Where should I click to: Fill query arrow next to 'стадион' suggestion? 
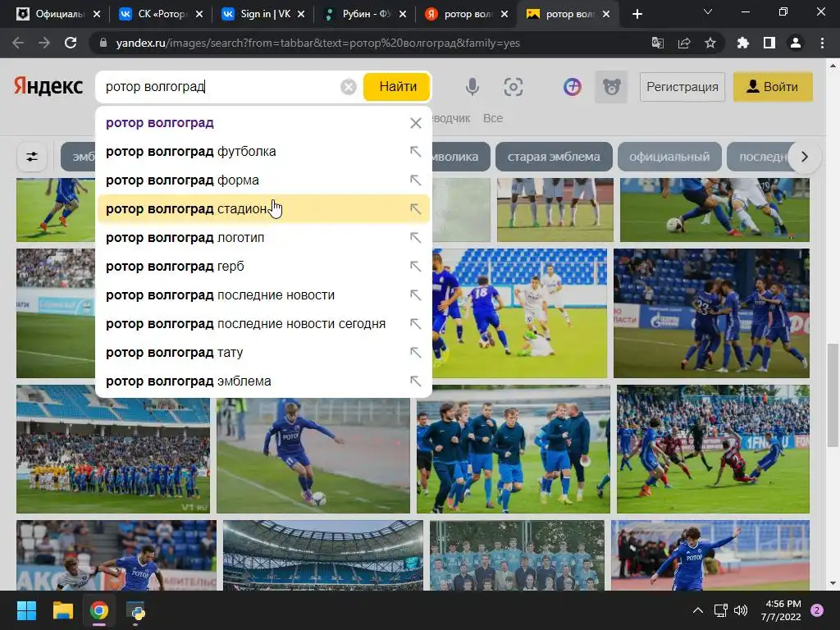point(415,209)
